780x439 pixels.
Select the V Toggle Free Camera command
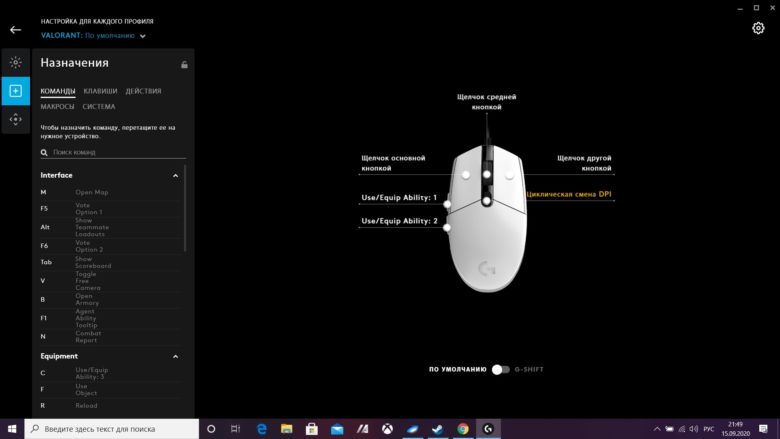click(110, 281)
